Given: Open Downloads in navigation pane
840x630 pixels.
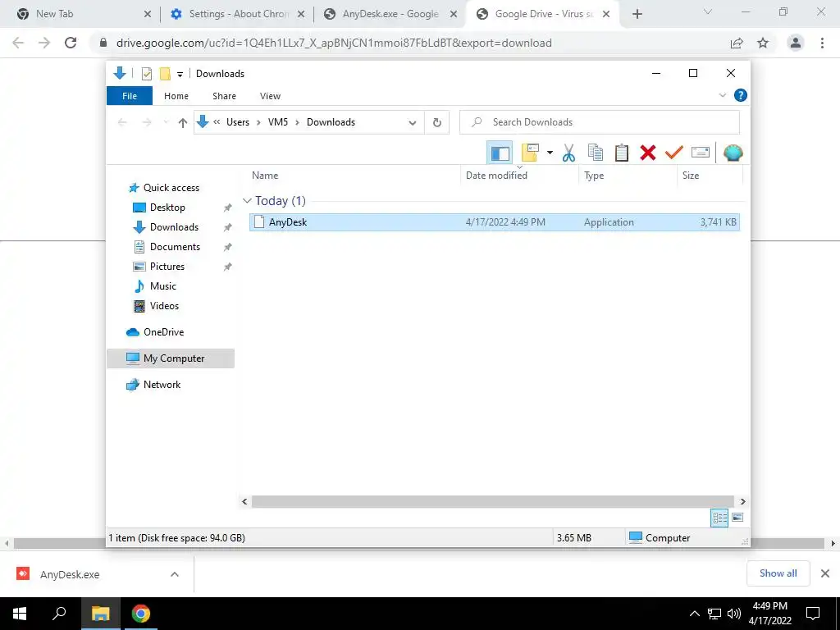Looking at the screenshot, I should [174, 227].
